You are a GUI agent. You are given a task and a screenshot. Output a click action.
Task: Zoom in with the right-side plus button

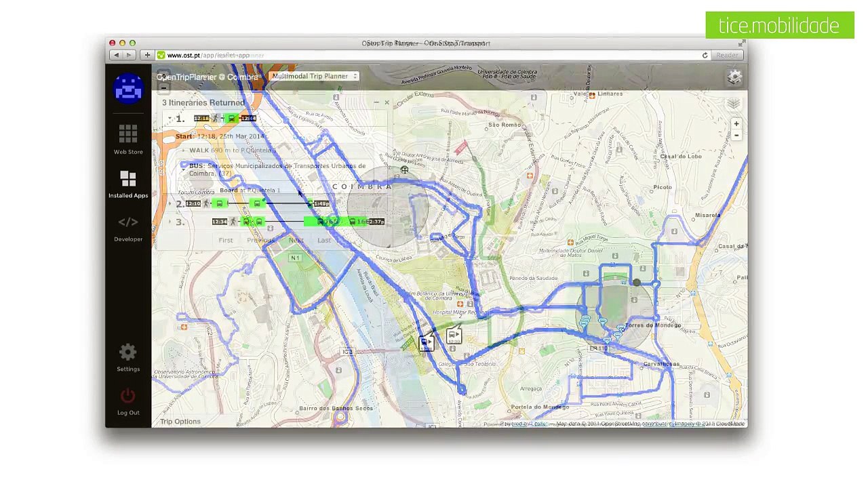click(x=736, y=124)
